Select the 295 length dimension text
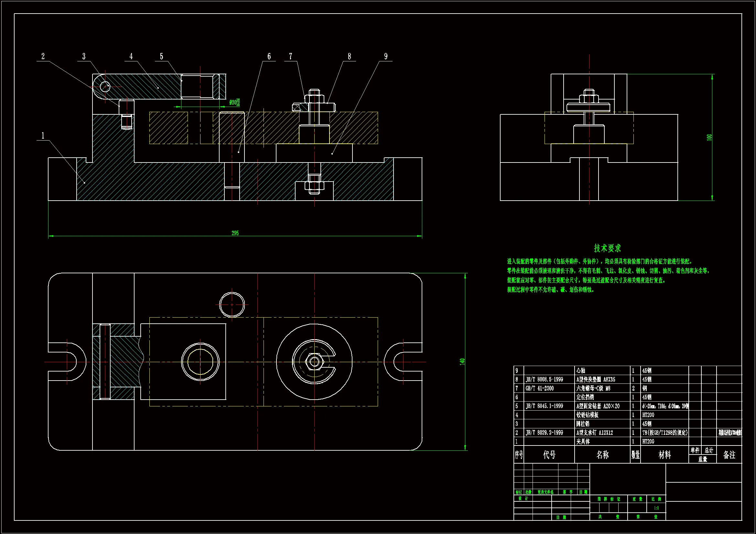This screenshot has width=756, height=534. (x=235, y=233)
